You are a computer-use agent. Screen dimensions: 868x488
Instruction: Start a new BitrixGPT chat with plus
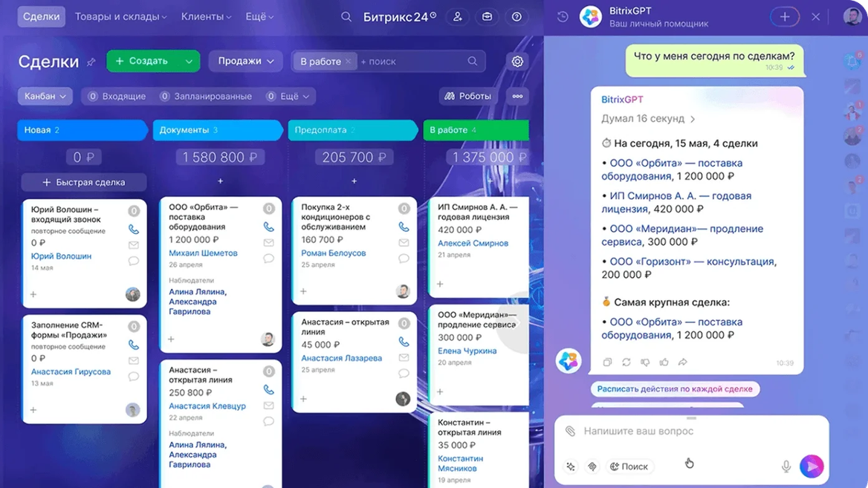(785, 16)
